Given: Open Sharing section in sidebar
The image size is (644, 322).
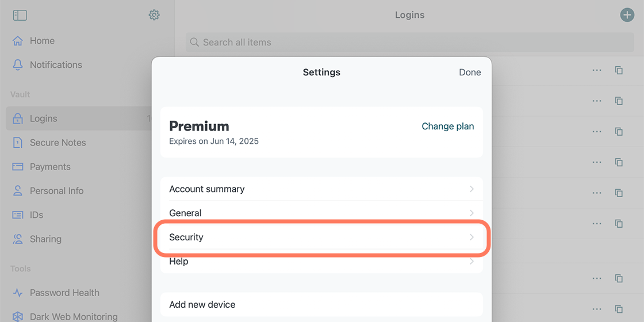Looking at the screenshot, I should tap(37, 239).
